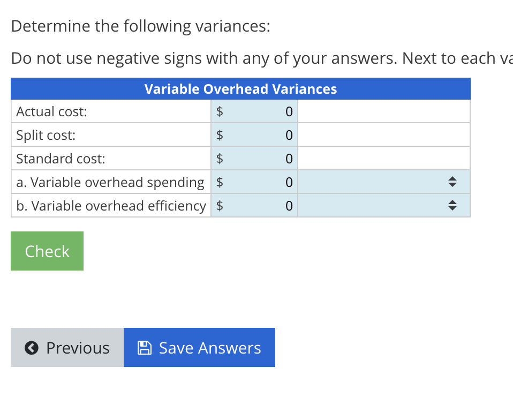513x420 pixels.
Task: Click the 'Do not use negative signs' instruction
Action: click(x=262, y=58)
